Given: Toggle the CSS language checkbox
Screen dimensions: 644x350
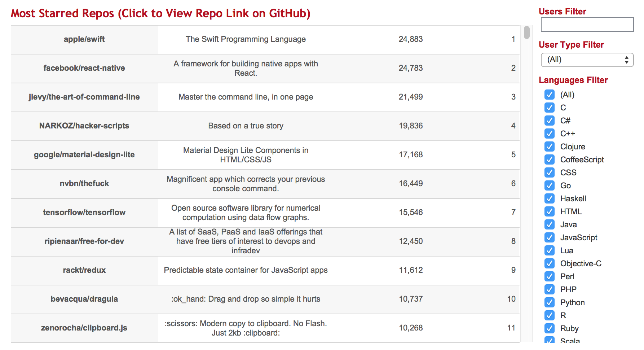Looking at the screenshot, I should pyautogui.click(x=550, y=172).
